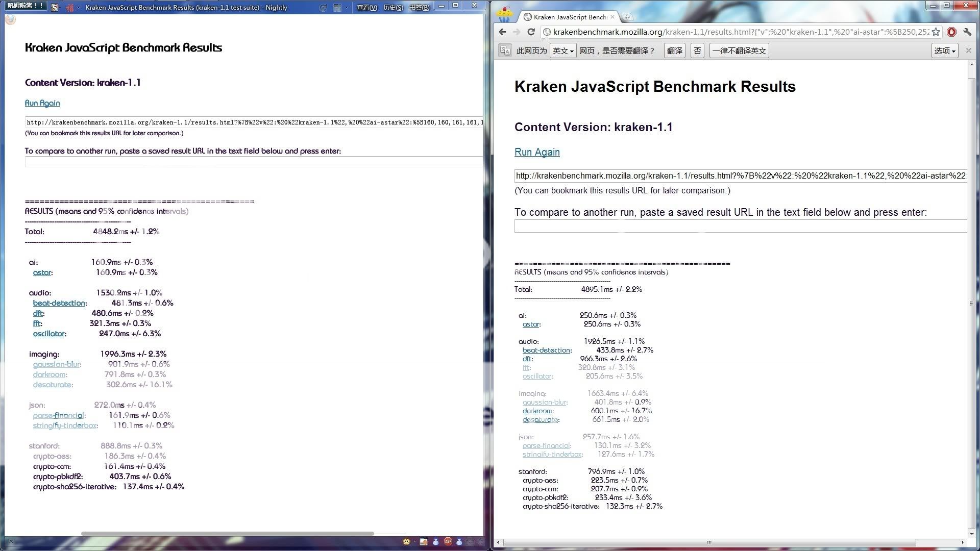Open the 历史(S) history menu in Nightly
Screen dimensions: 980x551
[393, 8]
